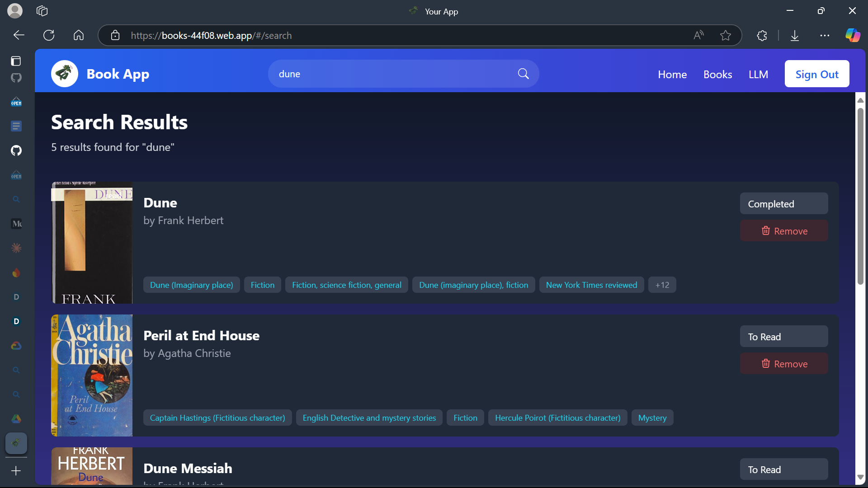Click the search magnifier icon in Book App
The height and width of the screenshot is (488, 868).
523,74
